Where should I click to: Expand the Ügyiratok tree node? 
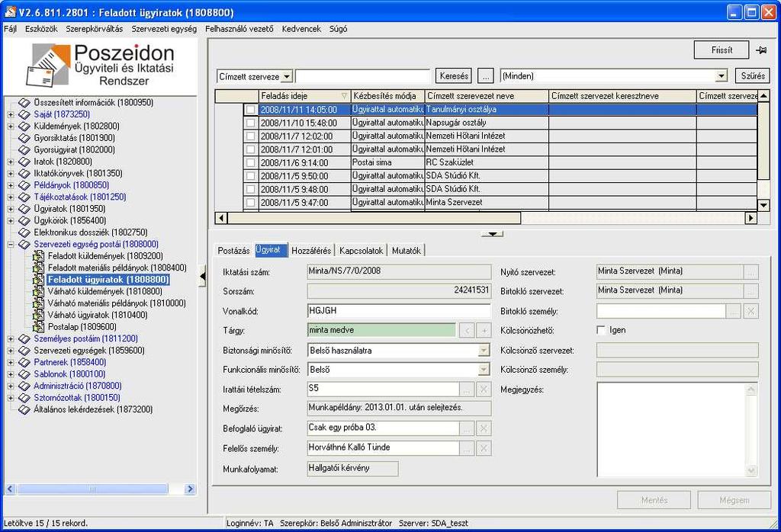coord(11,209)
